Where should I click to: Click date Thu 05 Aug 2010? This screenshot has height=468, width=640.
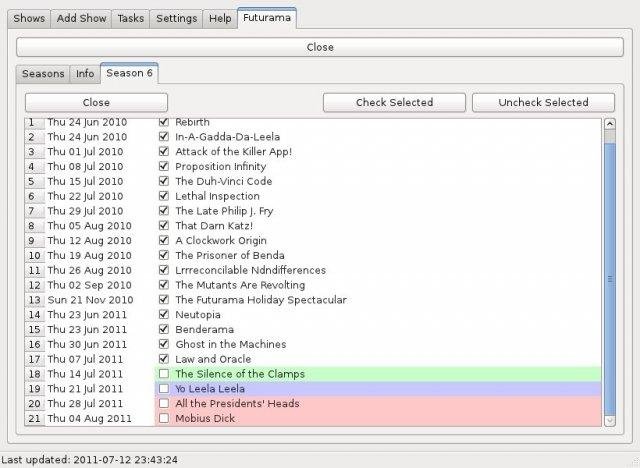[89, 226]
